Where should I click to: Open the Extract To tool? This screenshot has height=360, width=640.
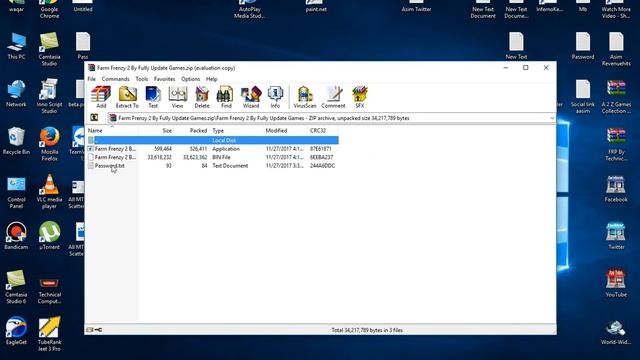127,97
